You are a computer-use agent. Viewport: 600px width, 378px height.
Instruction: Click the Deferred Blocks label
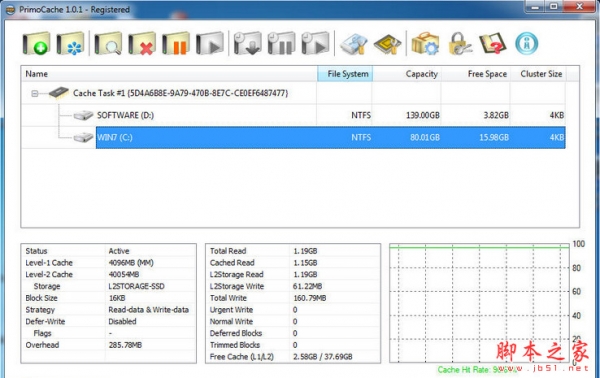tap(236, 333)
